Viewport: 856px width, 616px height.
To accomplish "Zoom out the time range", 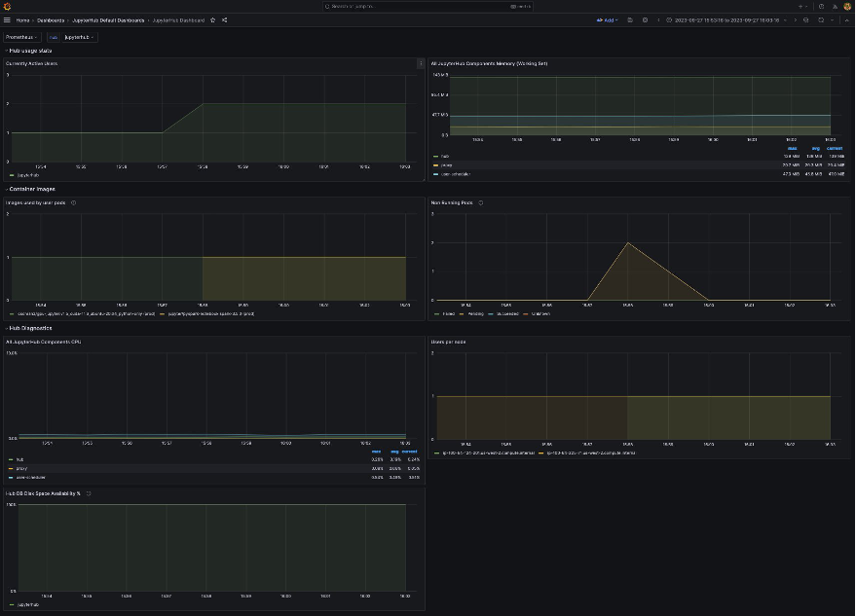I will point(805,19).
